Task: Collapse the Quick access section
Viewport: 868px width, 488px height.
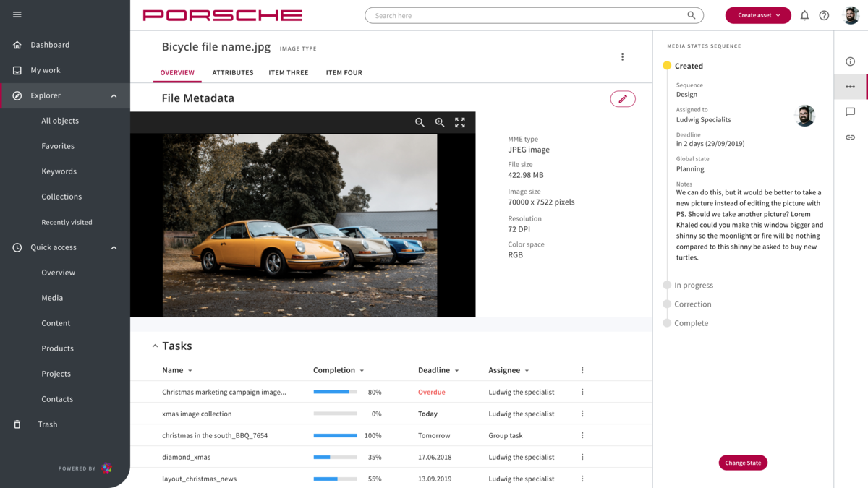Action: pos(114,247)
